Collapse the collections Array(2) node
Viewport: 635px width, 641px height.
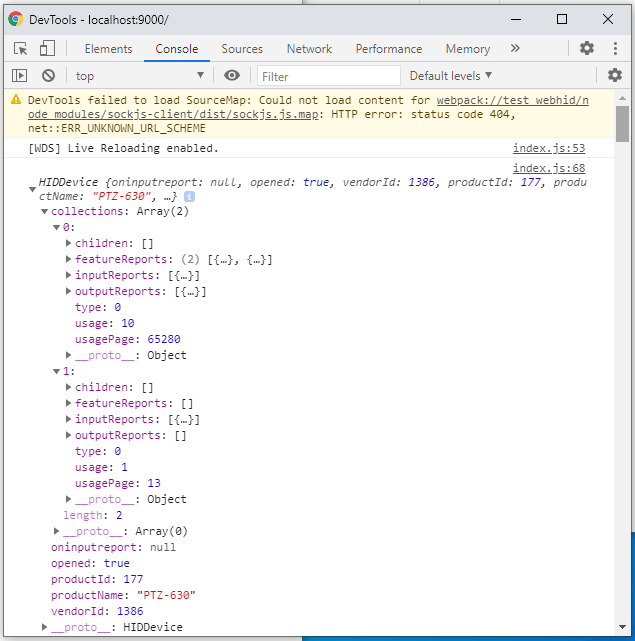pyautogui.click(x=44, y=211)
